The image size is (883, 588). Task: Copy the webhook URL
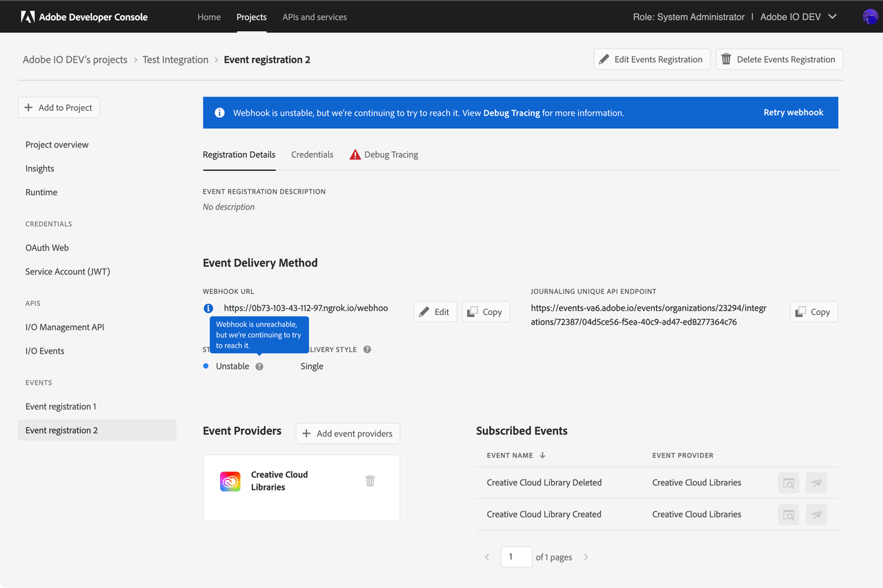486,312
